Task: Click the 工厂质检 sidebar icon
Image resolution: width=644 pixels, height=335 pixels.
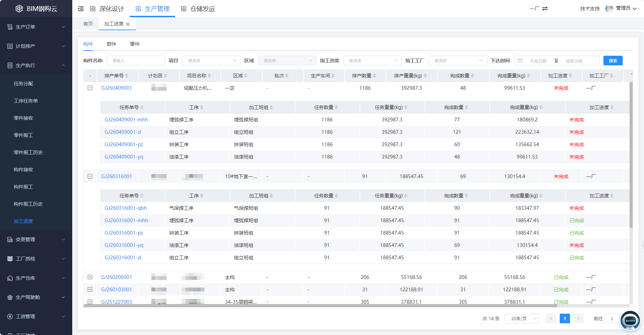Action: click(x=10, y=259)
